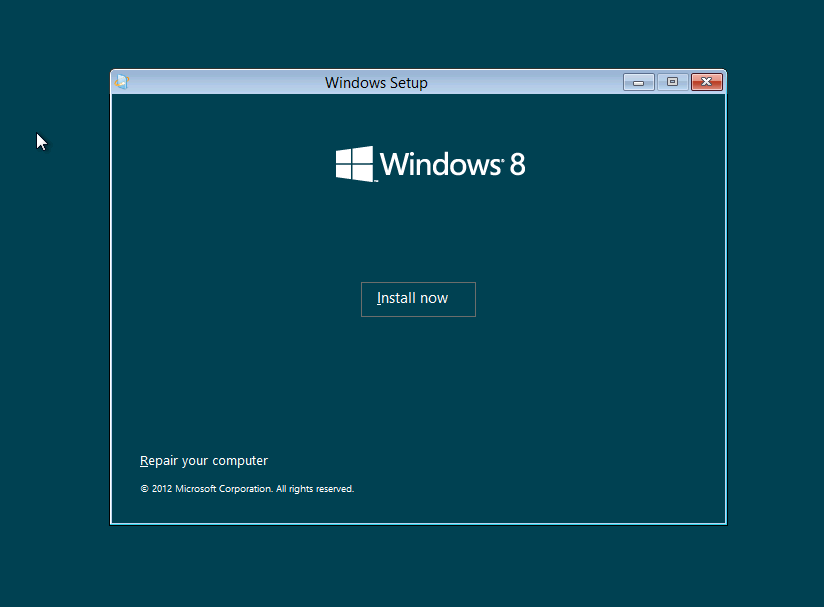Click the empty desktop below the setup window

point(418,565)
